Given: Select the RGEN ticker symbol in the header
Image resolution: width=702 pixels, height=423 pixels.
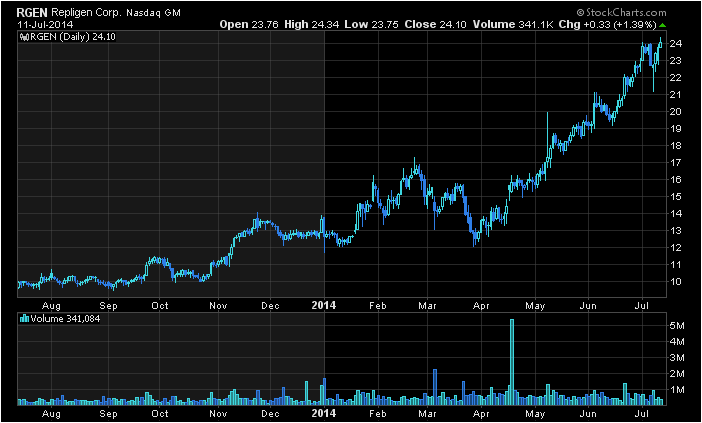Looking at the screenshot, I should [32, 13].
